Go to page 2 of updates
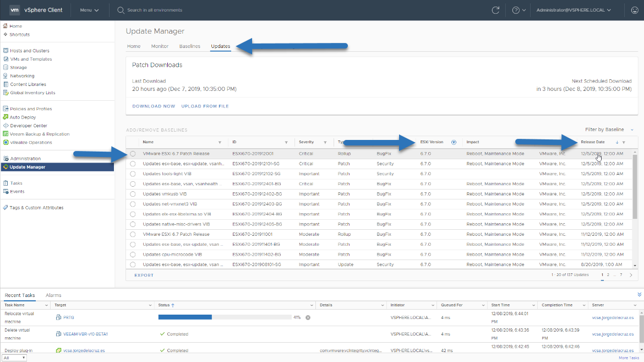This screenshot has width=644, height=362. (608, 275)
